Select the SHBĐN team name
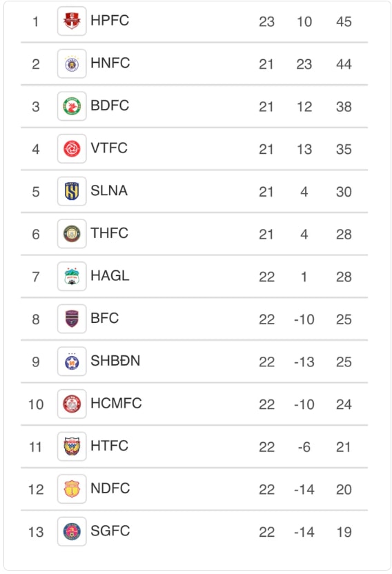This screenshot has width=392, height=574. pos(115,361)
